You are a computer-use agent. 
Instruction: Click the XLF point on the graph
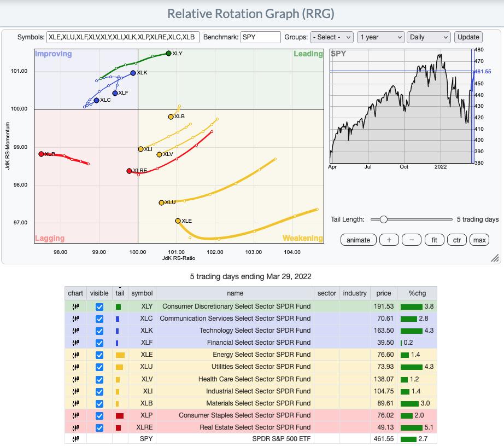point(115,94)
